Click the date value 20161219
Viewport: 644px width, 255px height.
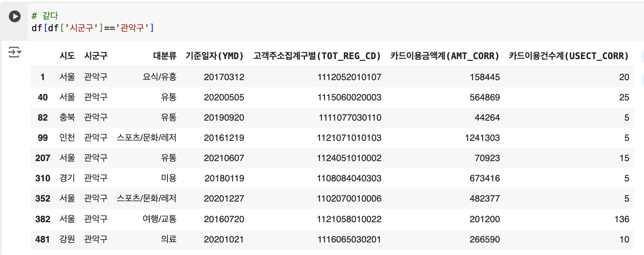(224, 138)
